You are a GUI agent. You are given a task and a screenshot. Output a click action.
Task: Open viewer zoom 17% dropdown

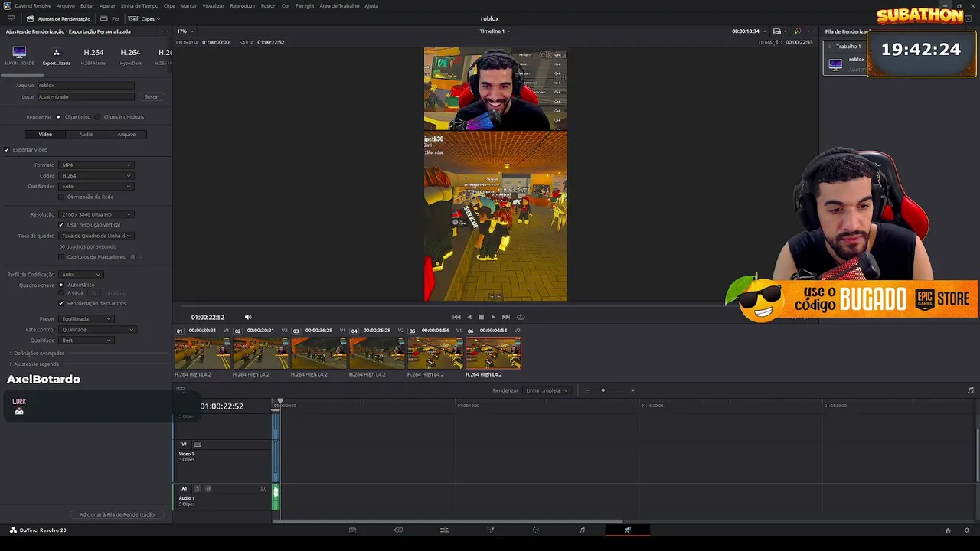(x=185, y=31)
